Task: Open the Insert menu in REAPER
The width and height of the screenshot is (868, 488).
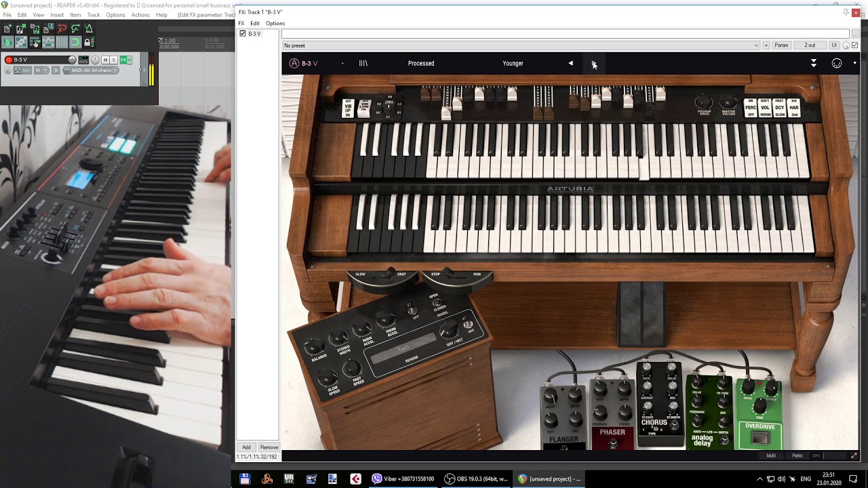Action: (x=57, y=14)
